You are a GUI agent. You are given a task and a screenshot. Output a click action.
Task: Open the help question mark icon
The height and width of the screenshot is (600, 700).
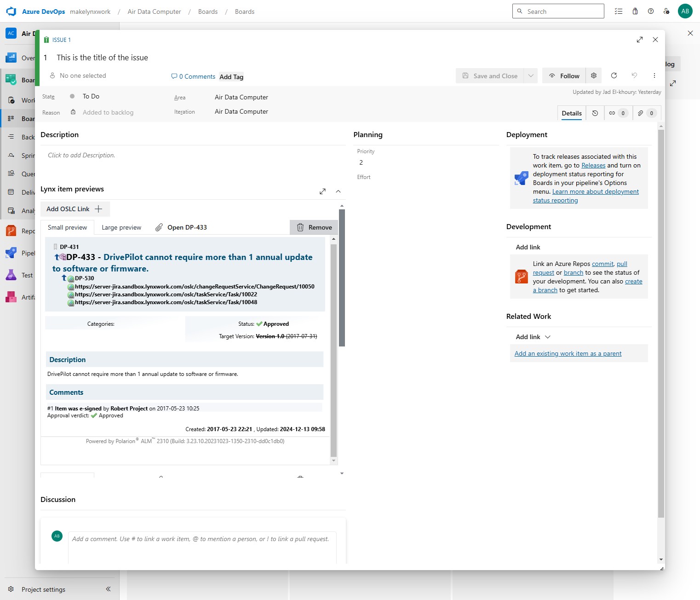(651, 12)
